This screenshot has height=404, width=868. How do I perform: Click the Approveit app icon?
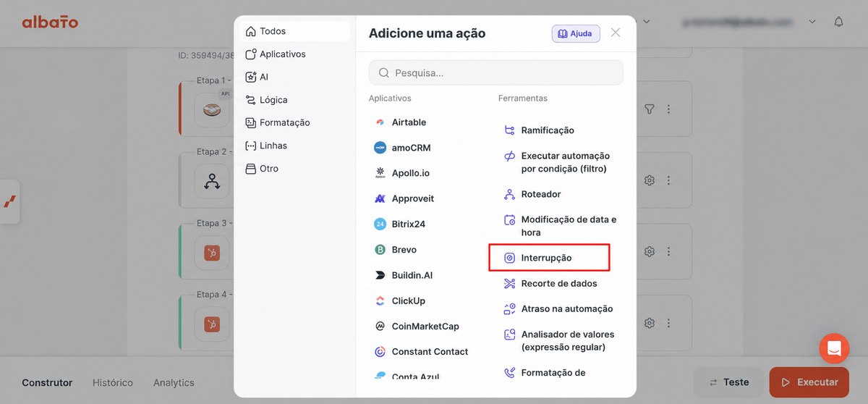point(380,198)
